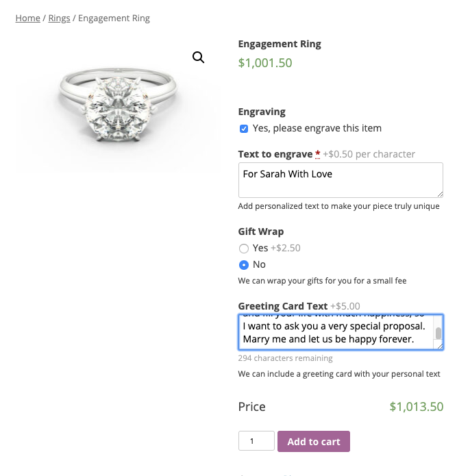Click the required asterisk beside Text to engrave
The width and height of the screenshot is (470, 476).
318,154
